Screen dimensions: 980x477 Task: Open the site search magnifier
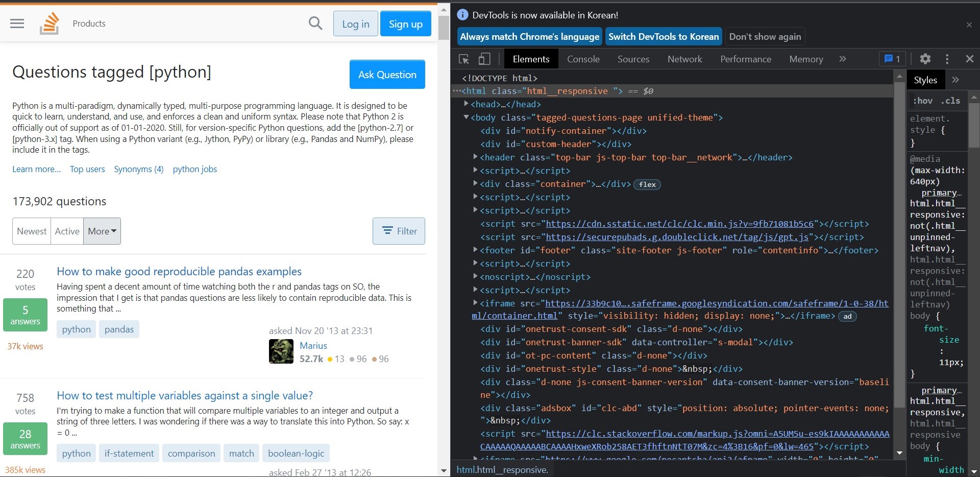click(x=315, y=23)
